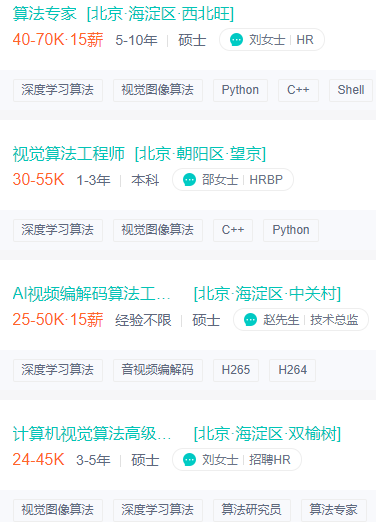This screenshot has height=522, width=376.
Task: Select 深度学习算法 tag in the 计算机视觉算法高级 listing
Action: [158, 510]
